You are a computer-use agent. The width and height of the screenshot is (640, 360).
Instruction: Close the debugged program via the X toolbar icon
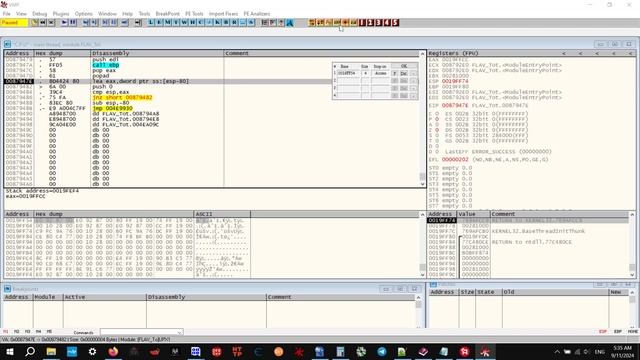tap(51, 22)
